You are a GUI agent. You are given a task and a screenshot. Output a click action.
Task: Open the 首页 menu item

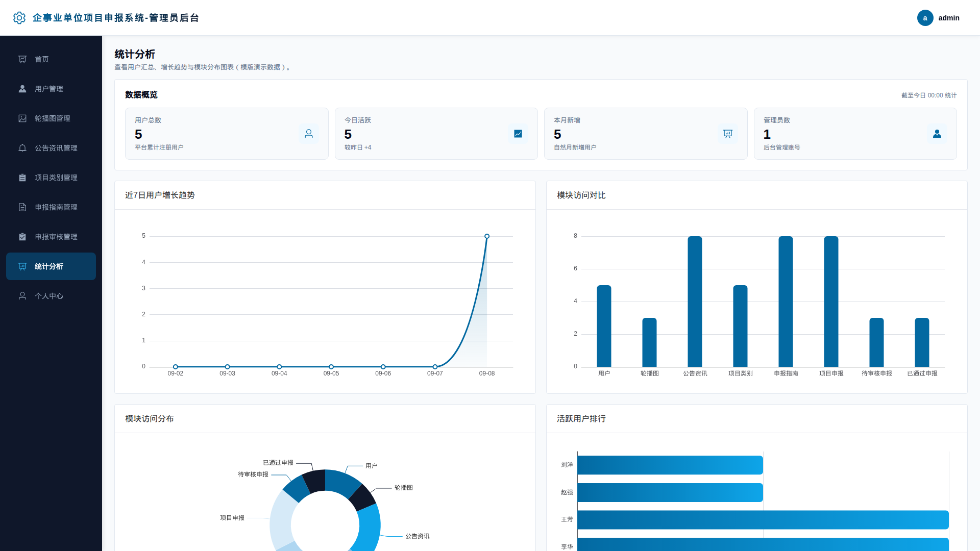(51, 59)
